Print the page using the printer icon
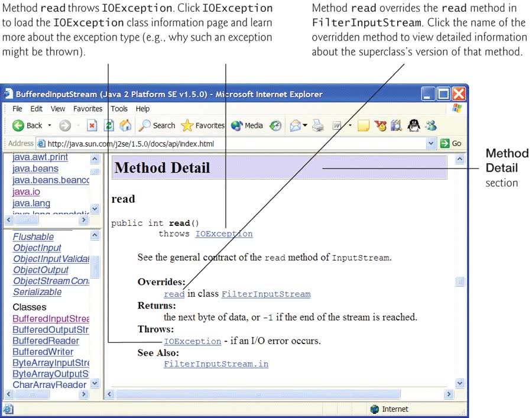 [318, 126]
